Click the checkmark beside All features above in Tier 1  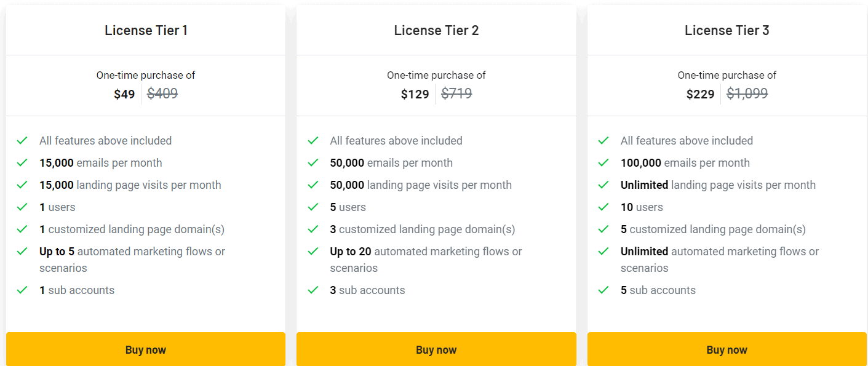[x=22, y=140]
